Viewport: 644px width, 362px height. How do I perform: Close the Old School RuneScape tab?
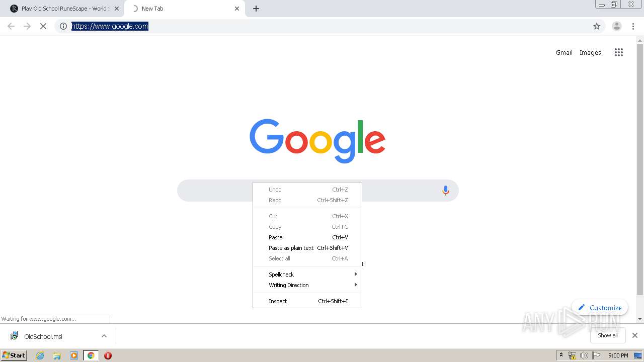pyautogui.click(x=117, y=9)
